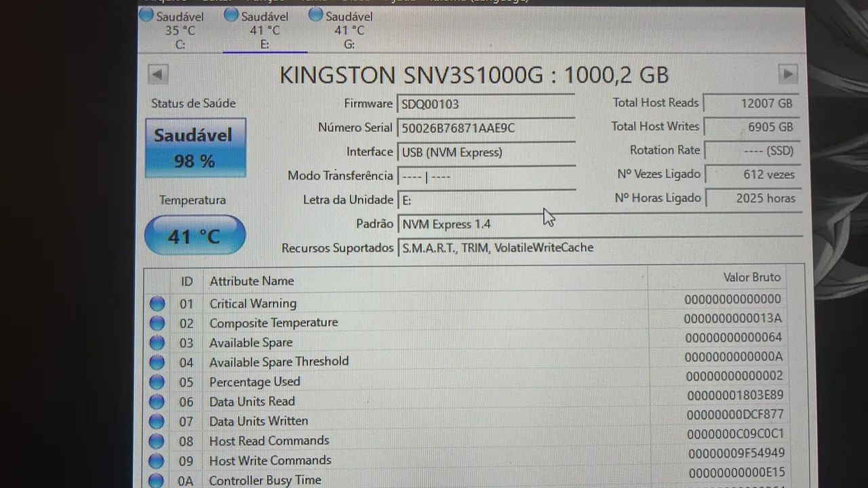
Task: Click raw value 0000000C09C0C1
Action: pos(736,434)
